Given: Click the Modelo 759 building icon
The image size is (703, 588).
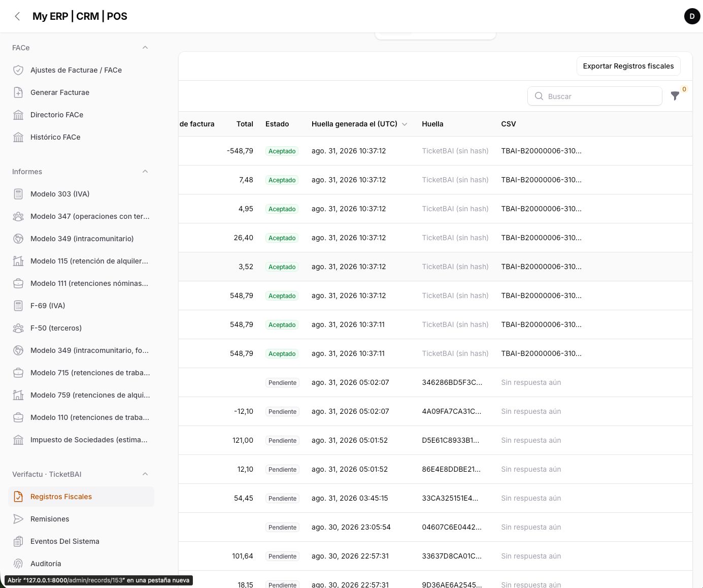Looking at the screenshot, I should (x=18, y=395).
